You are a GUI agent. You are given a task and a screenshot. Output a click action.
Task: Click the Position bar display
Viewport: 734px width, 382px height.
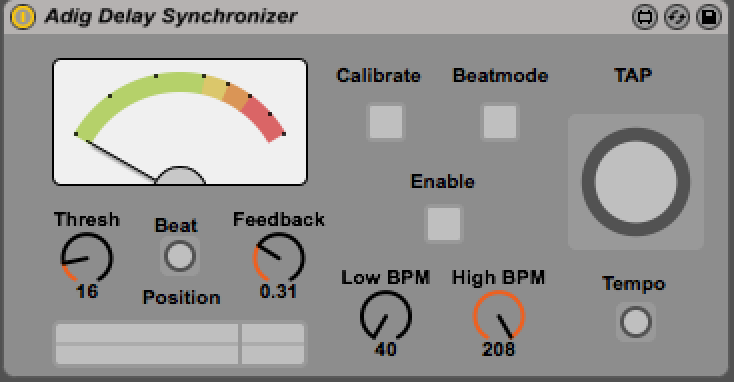(180, 343)
